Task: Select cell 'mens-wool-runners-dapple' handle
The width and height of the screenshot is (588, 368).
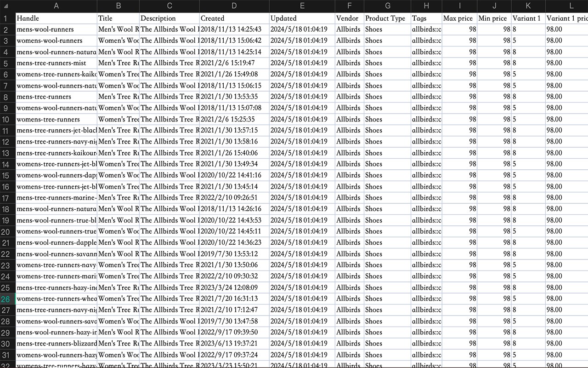Action: (56, 242)
